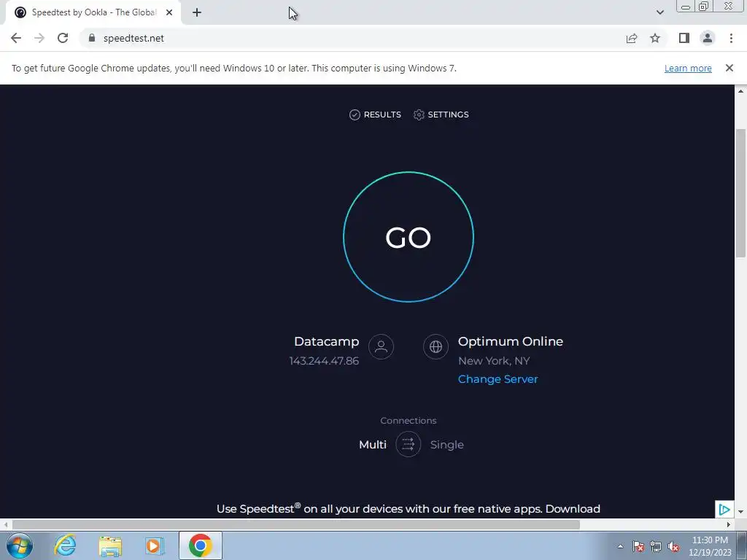Toggle the Multi/Single connections switch
This screenshot has width=747, height=560.
point(408,444)
